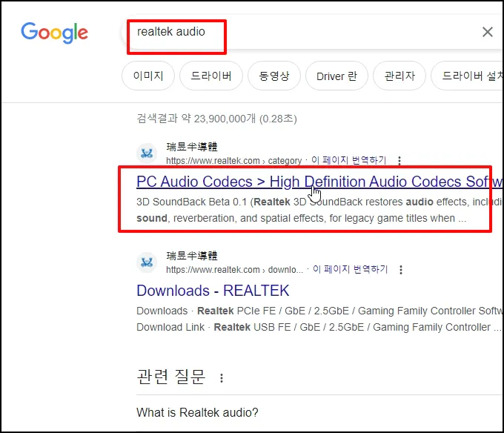Screen dimensions: 504x433
Task: Select the 이미지 filter chip
Action: [148, 76]
